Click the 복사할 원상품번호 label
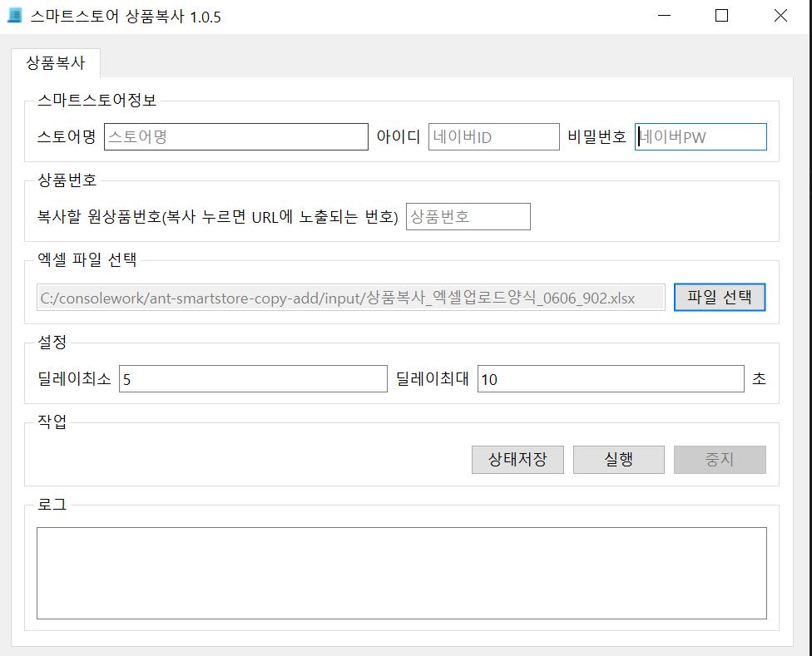This screenshot has height=656, width=812. (218, 217)
